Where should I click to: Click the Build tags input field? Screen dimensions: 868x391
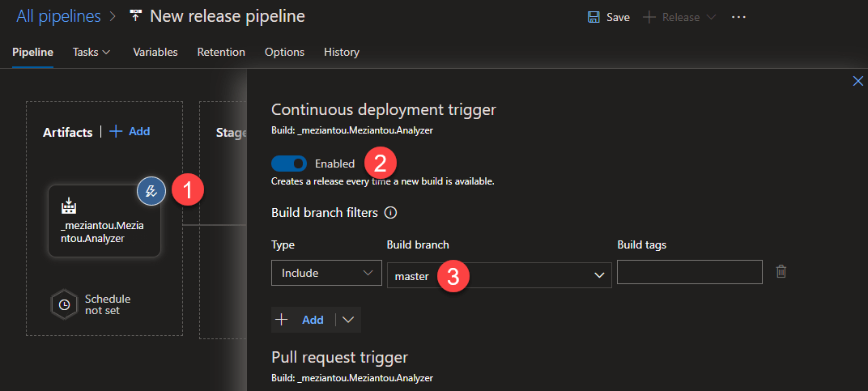[689, 273]
